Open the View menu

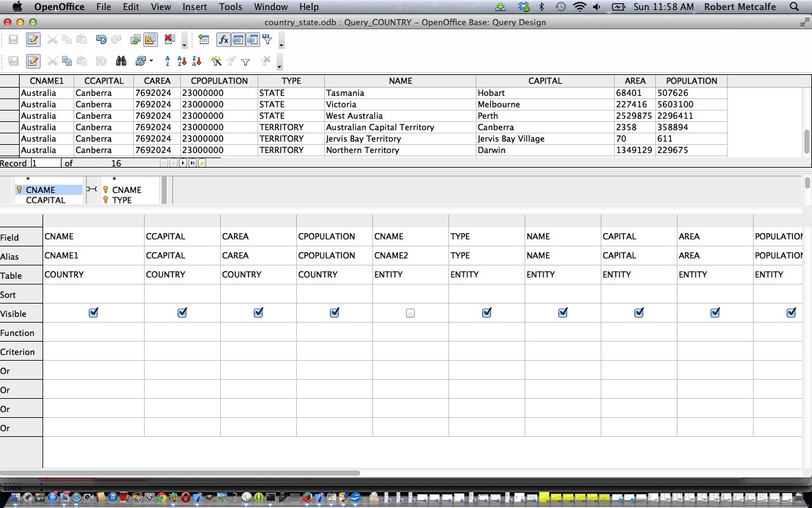[161, 7]
